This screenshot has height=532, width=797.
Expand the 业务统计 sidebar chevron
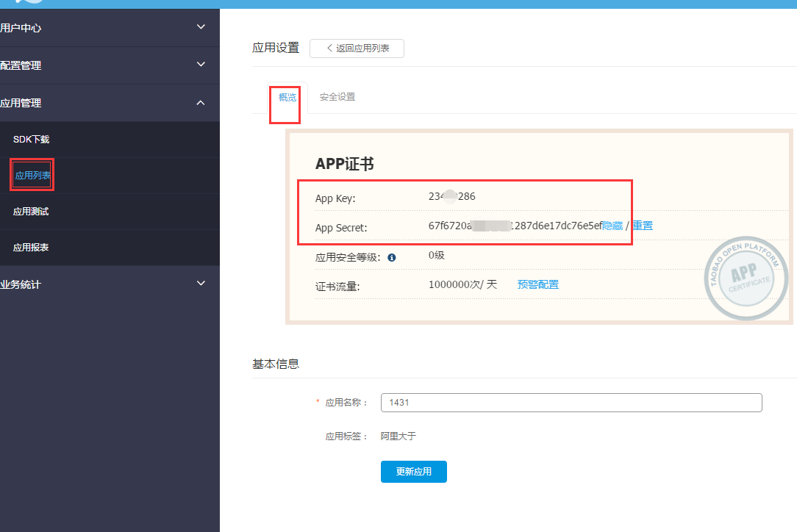201,284
